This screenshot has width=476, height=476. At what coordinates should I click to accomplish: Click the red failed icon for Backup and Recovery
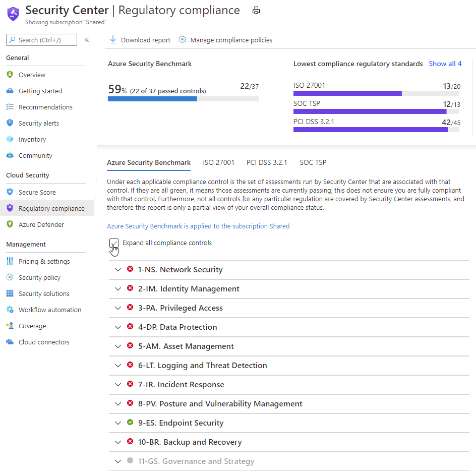130,441
